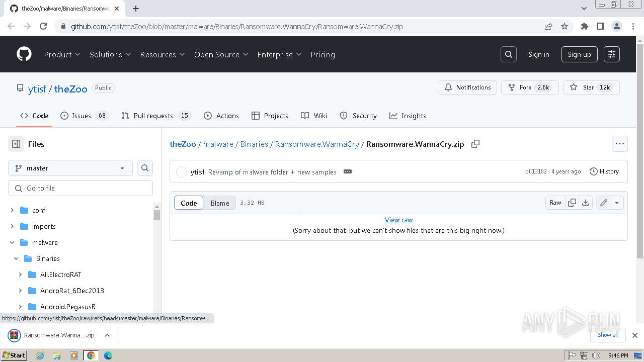Image resolution: width=644 pixels, height=362 pixels.
Task: Click the View raw link
Action: 398,220
